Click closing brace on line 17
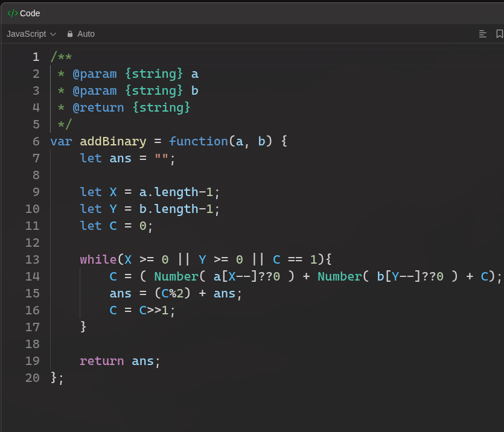The width and height of the screenshot is (504, 432). 83,327
